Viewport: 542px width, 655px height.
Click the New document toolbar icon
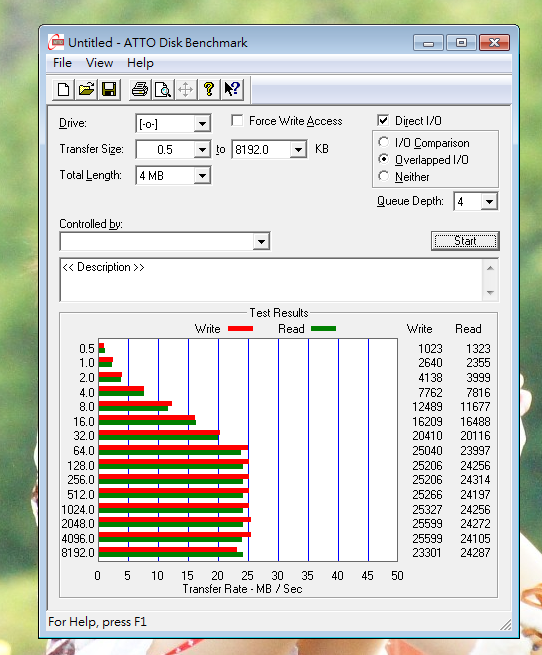(64, 89)
